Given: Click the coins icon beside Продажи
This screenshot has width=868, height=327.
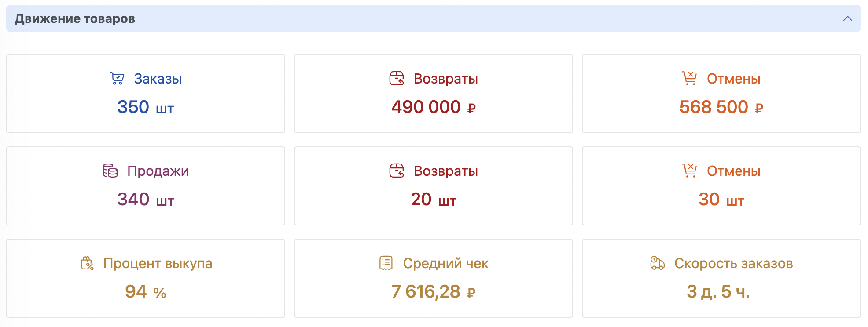Looking at the screenshot, I should 110,171.
